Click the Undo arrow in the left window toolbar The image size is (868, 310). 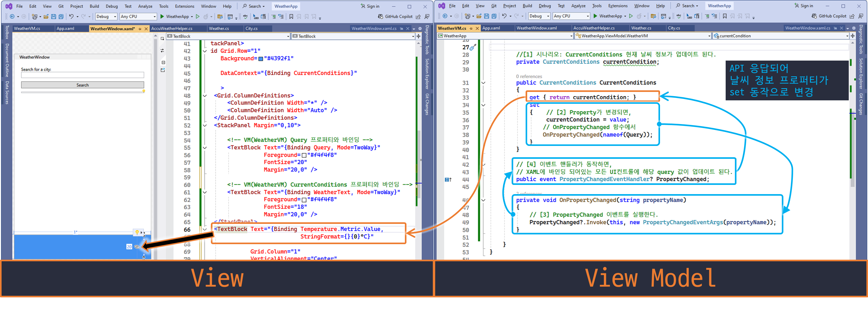pyautogui.click(x=71, y=17)
